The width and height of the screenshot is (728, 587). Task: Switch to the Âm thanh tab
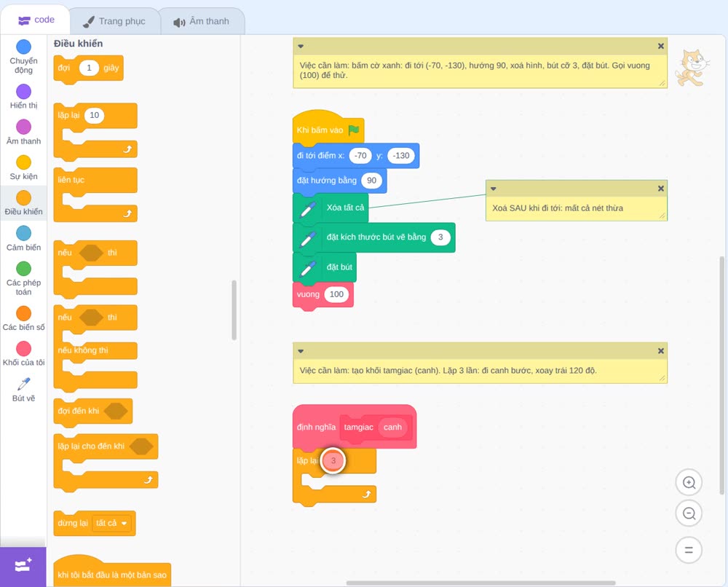click(202, 21)
